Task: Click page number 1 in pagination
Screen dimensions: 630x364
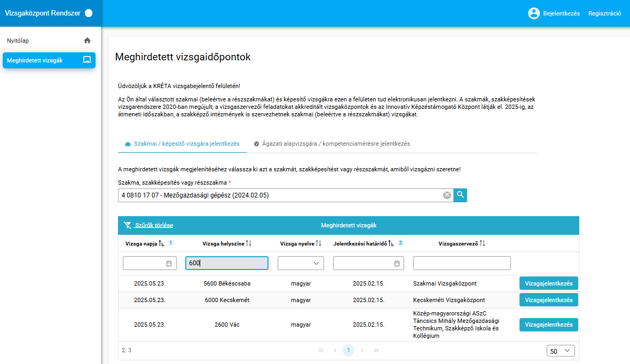Action: click(348, 350)
